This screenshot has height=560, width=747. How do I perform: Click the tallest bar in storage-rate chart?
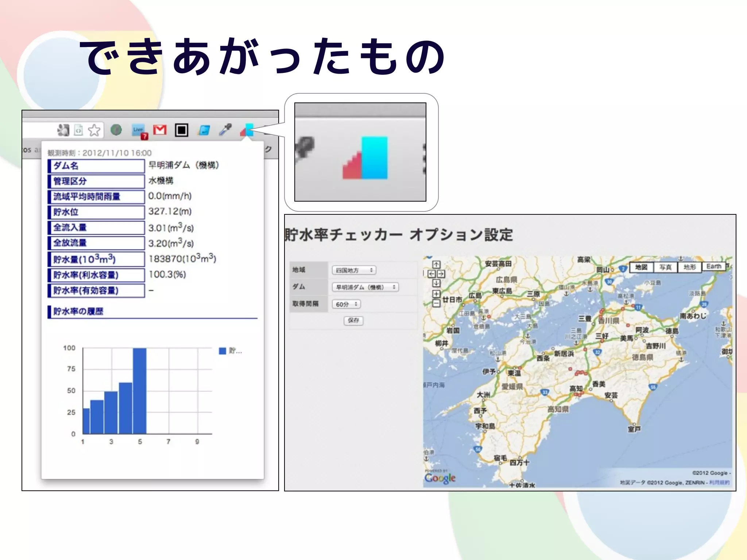point(140,390)
